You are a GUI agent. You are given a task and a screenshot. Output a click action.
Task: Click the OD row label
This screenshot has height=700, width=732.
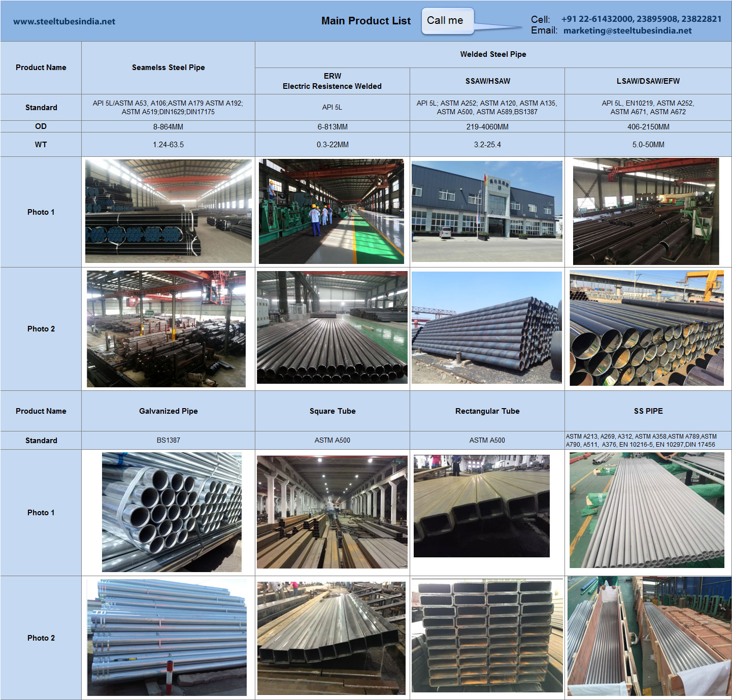[x=41, y=126]
